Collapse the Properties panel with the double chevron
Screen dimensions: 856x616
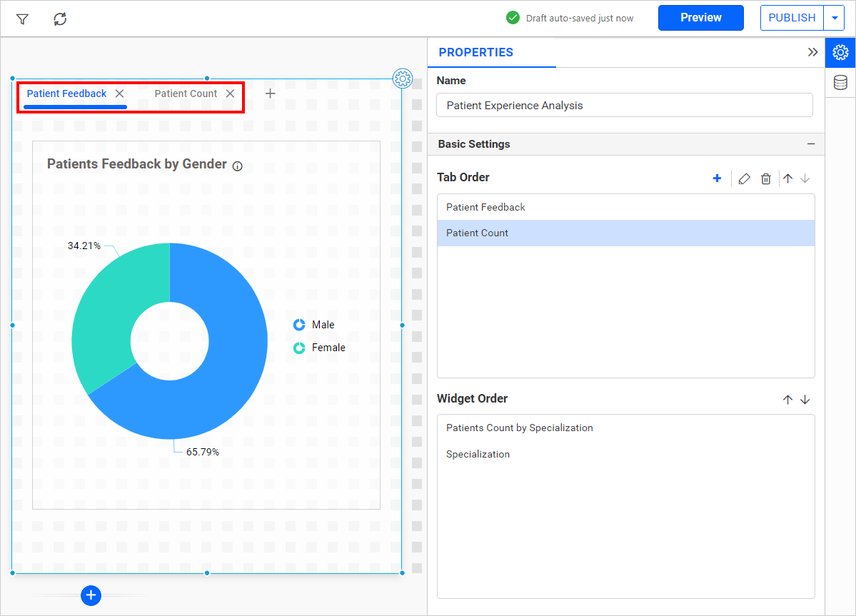[812, 52]
